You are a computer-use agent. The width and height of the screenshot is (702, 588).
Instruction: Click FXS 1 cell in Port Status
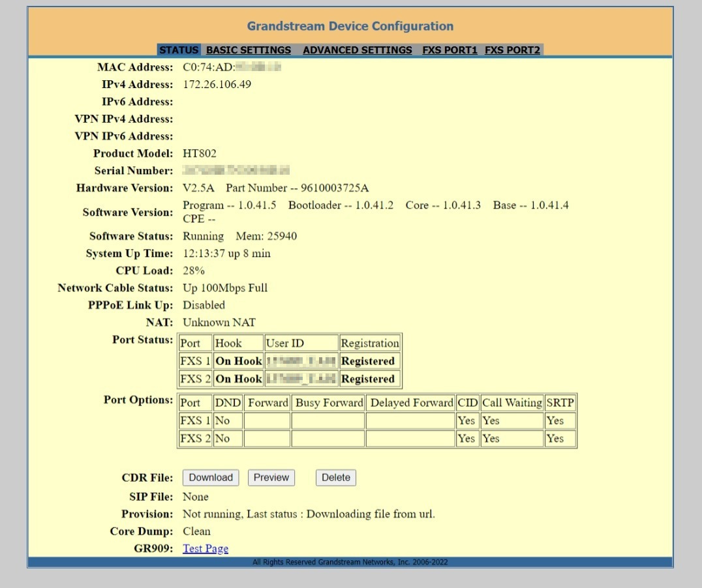pos(195,360)
